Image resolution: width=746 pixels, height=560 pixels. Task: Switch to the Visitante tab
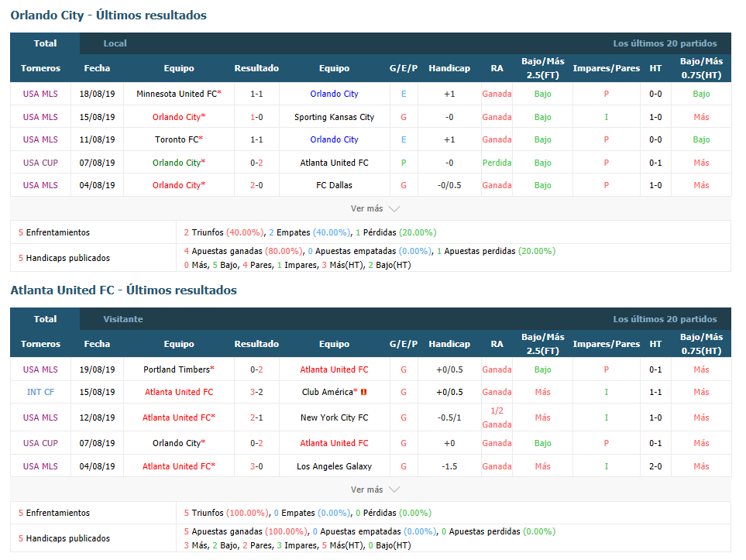point(122,319)
